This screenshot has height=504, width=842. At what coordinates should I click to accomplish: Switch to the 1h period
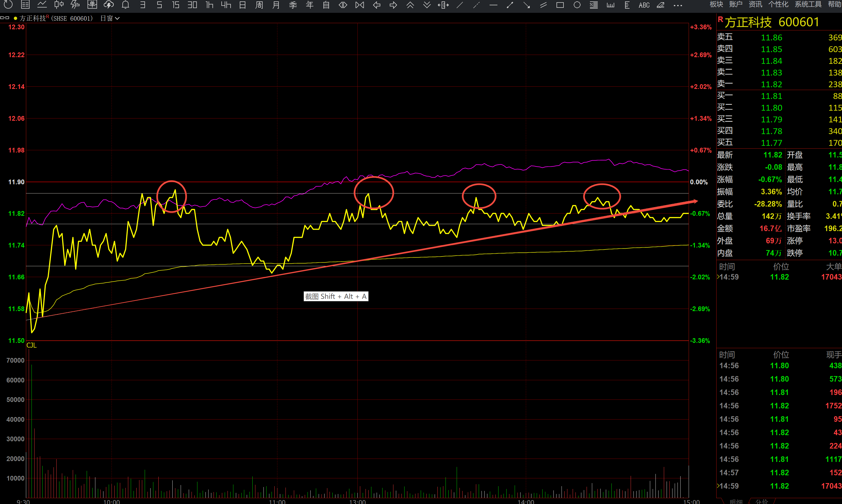pos(209,5)
